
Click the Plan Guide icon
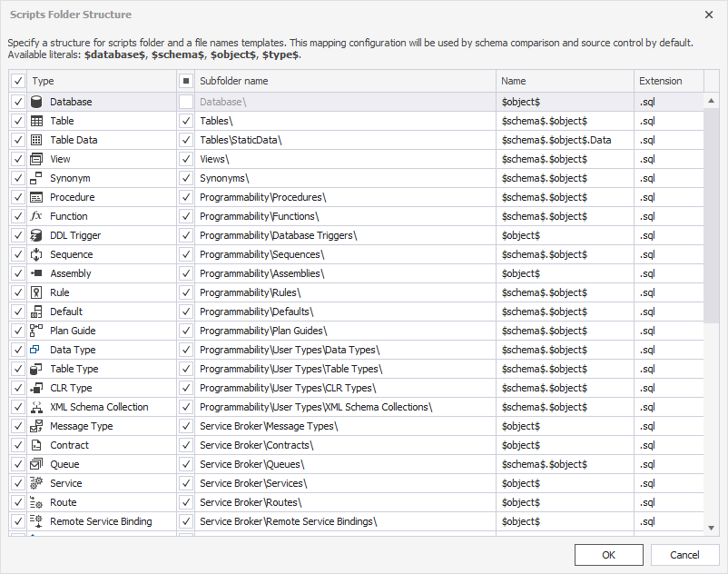[x=36, y=331]
